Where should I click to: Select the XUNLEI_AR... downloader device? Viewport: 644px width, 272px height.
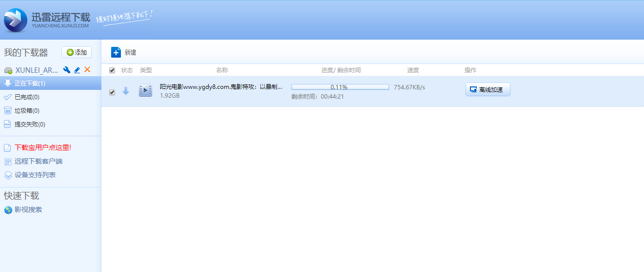(37, 70)
